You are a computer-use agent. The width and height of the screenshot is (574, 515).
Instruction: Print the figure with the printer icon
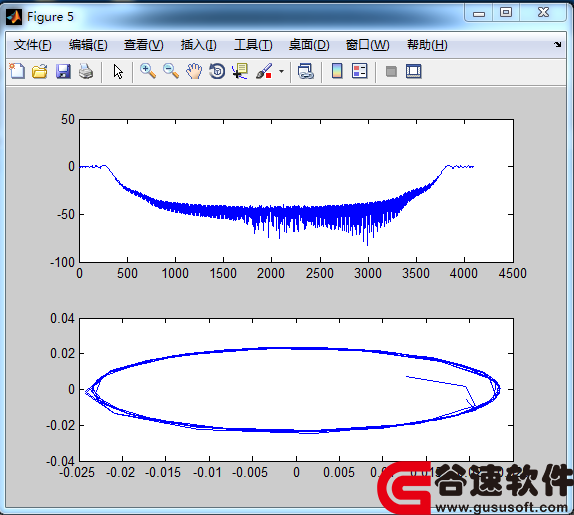click(86, 71)
